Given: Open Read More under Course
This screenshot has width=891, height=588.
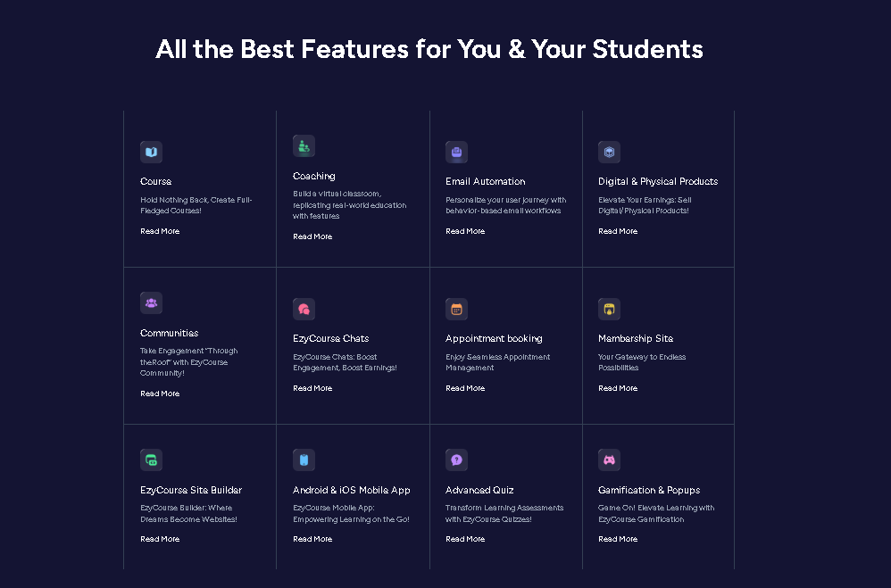Looking at the screenshot, I should [160, 231].
